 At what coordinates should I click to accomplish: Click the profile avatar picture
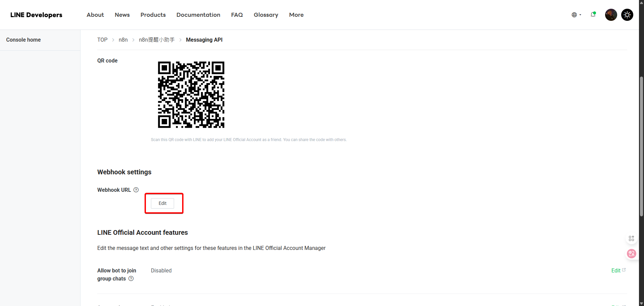pyautogui.click(x=611, y=15)
